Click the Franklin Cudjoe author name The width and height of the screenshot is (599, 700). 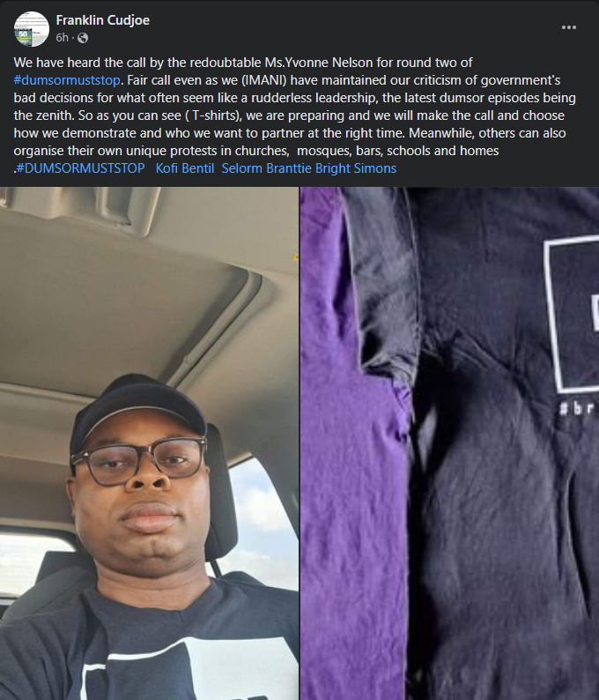click(x=102, y=20)
